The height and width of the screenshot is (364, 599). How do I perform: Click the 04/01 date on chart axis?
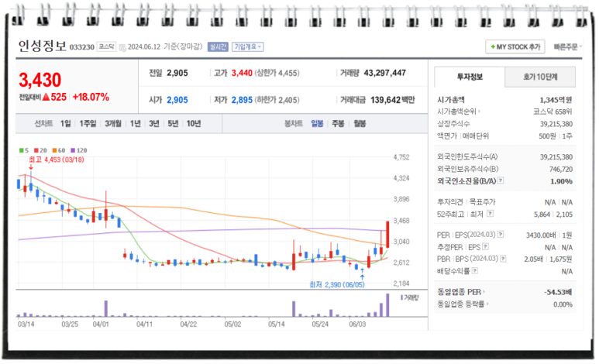(101, 325)
